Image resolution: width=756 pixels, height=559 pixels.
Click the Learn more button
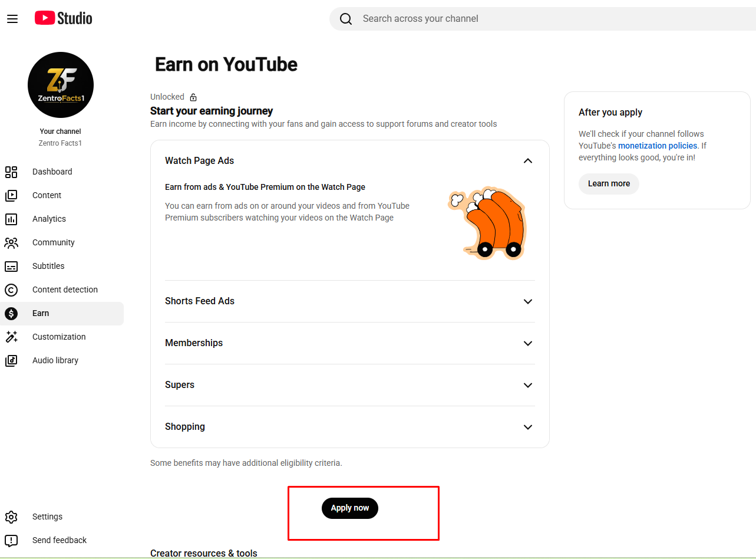coord(609,184)
